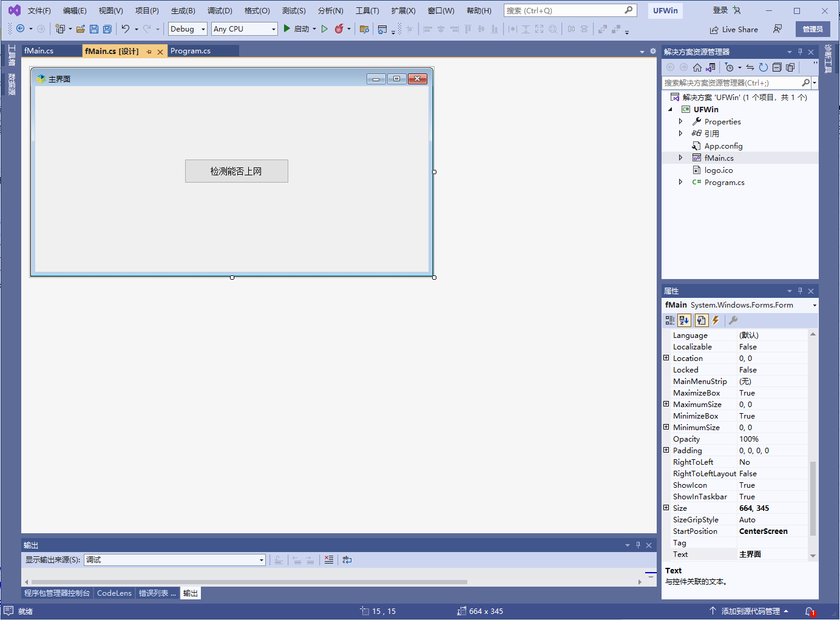Click the pin icon on fMain.cs [设计] tab
The width and height of the screenshot is (840, 620).
[149, 52]
